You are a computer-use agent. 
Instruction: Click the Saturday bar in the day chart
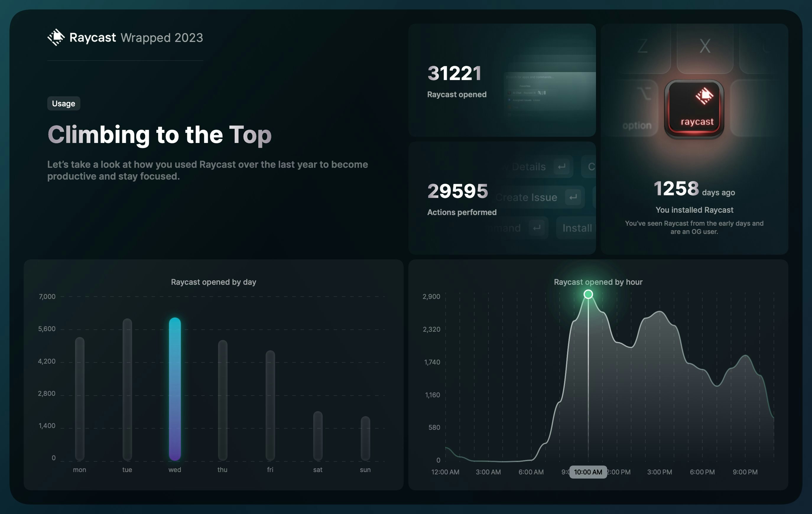pyautogui.click(x=318, y=436)
